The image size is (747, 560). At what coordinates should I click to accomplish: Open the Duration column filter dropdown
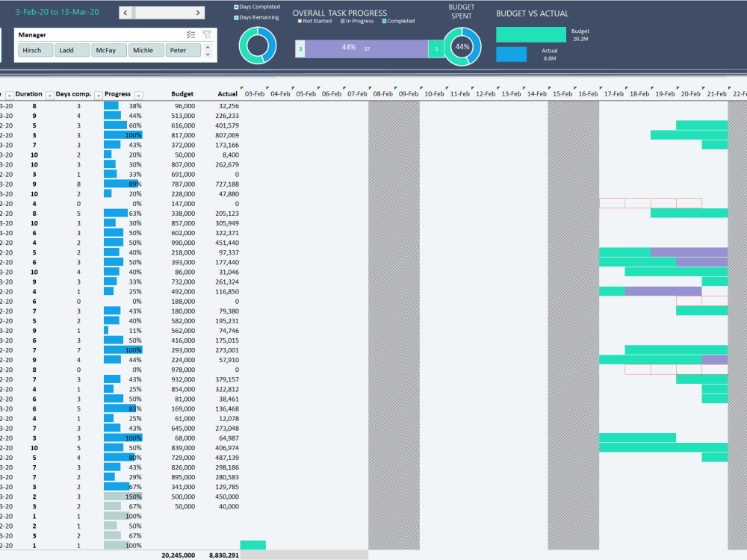pos(49,96)
